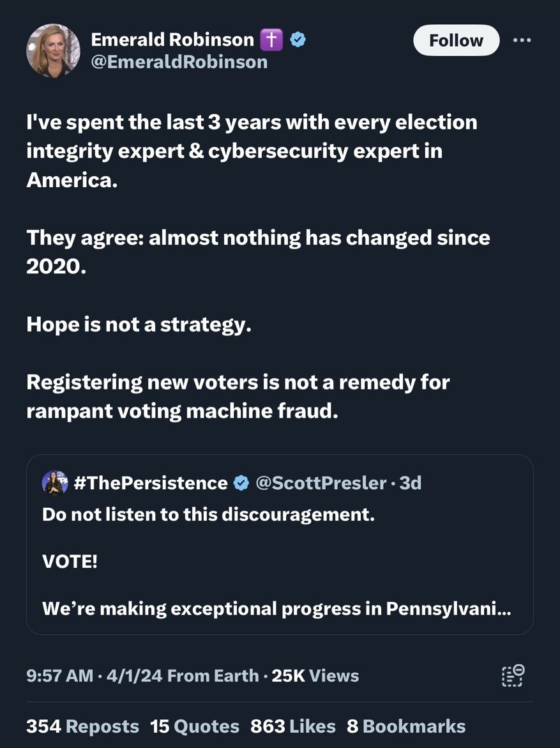The width and height of the screenshot is (560, 748).
Task: Click the #ThePersistence quoted author name
Action: tap(151, 483)
